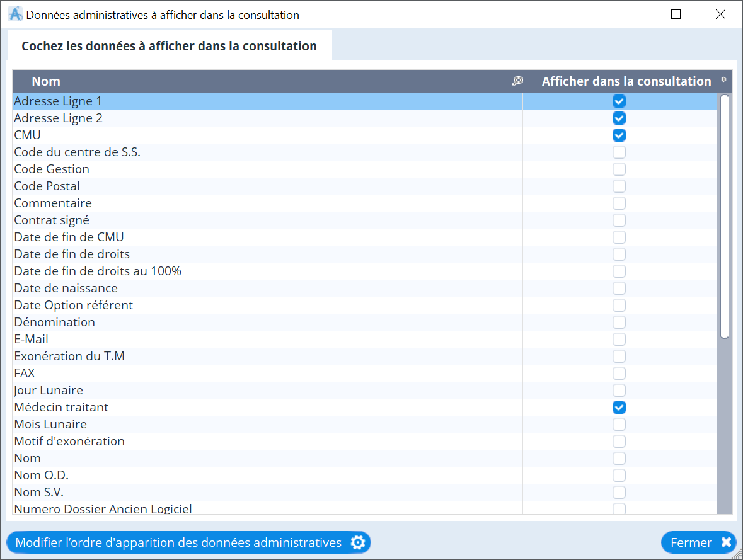Uncheck the CMU checkbox
This screenshot has height=560, width=743.
click(619, 135)
